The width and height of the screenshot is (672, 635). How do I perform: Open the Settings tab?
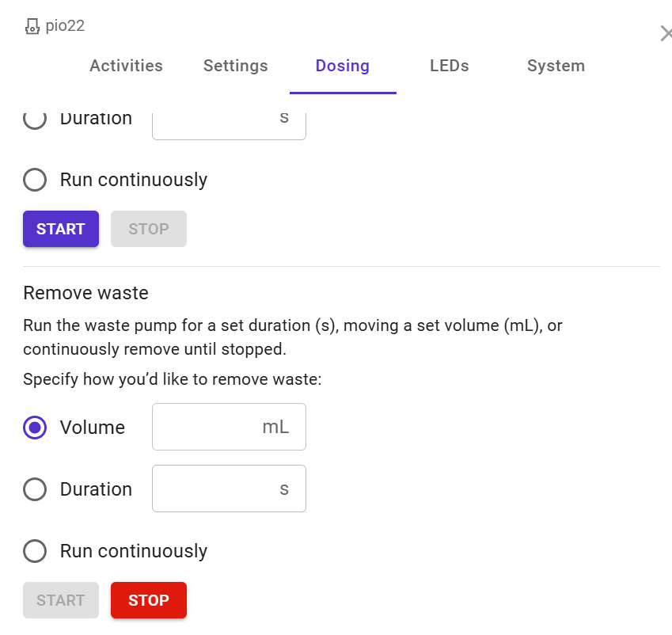[235, 66]
